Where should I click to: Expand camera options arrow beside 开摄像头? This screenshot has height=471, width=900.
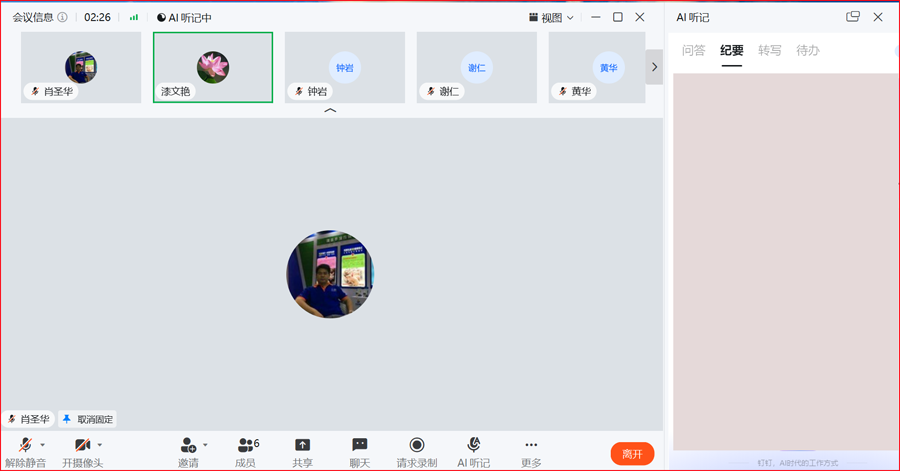coord(100,445)
